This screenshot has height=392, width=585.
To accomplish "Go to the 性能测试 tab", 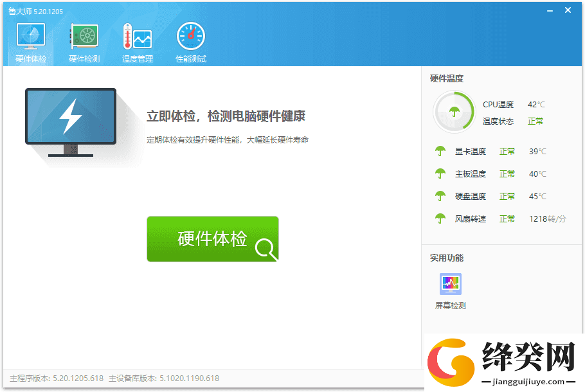I will point(191,43).
